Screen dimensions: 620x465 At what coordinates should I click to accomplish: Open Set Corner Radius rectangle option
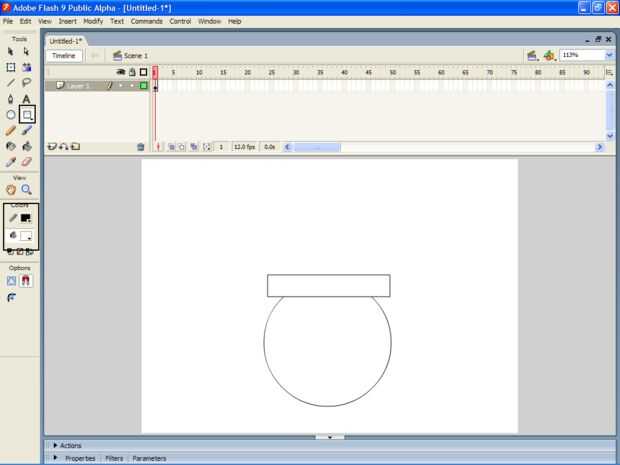point(11,297)
